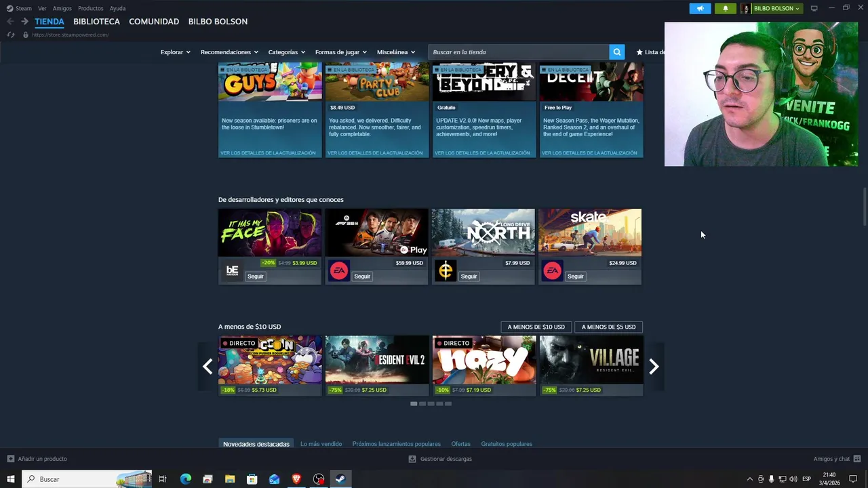
Task: Open the Ayuda menu
Action: tap(117, 9)
